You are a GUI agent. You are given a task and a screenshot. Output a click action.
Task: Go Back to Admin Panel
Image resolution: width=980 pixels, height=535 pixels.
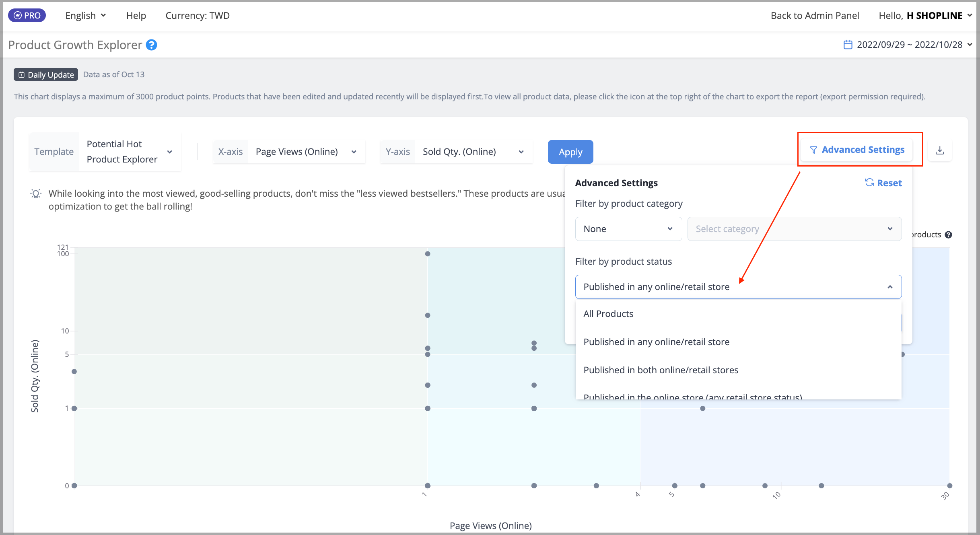[x=815, y=16]
